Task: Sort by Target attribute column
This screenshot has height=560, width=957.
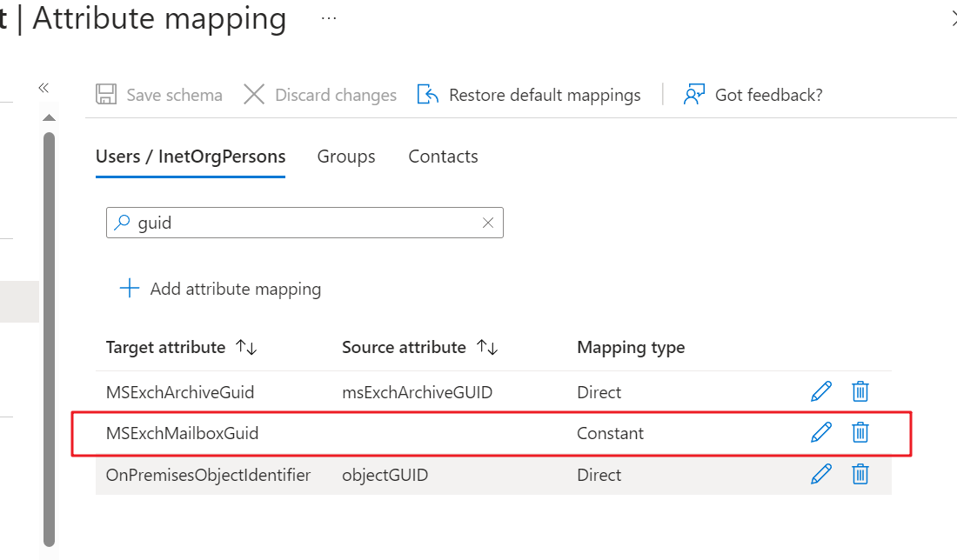Action: (x=244, y=347)
